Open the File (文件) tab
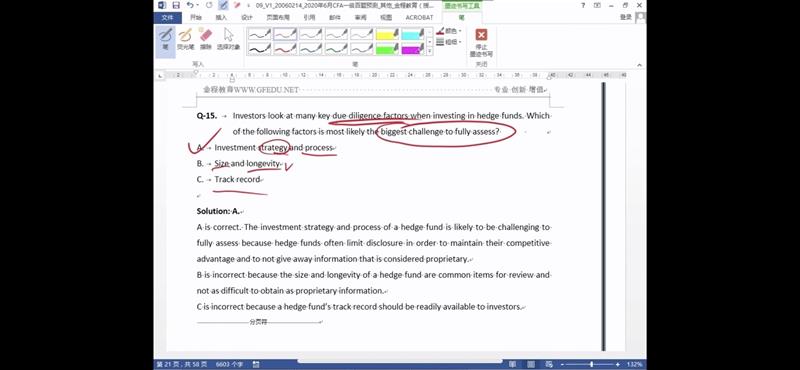 pos(167,17)
